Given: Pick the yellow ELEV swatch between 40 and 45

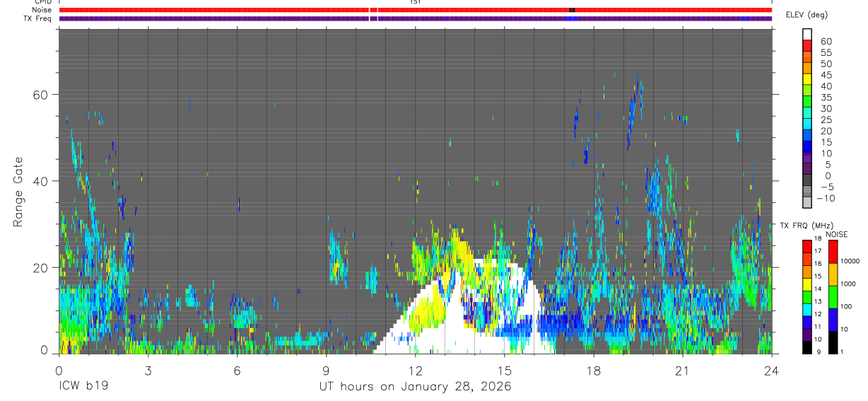Looking at the screenshot, I should point(807,80).
